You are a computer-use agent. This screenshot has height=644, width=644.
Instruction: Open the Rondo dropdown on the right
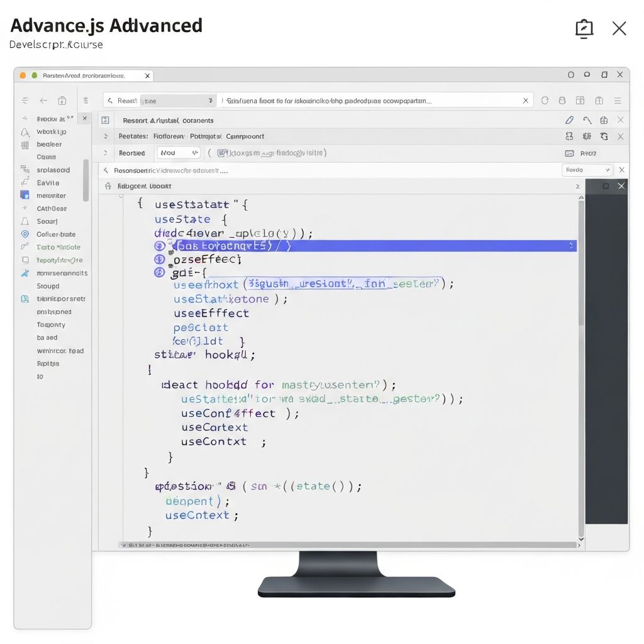587,170
